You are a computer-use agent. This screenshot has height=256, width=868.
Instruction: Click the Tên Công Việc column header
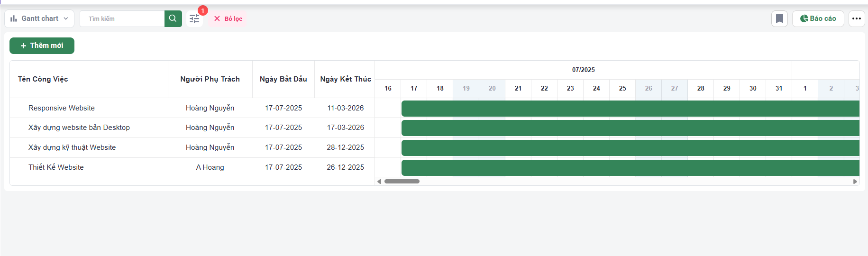(x=43, y=79)
